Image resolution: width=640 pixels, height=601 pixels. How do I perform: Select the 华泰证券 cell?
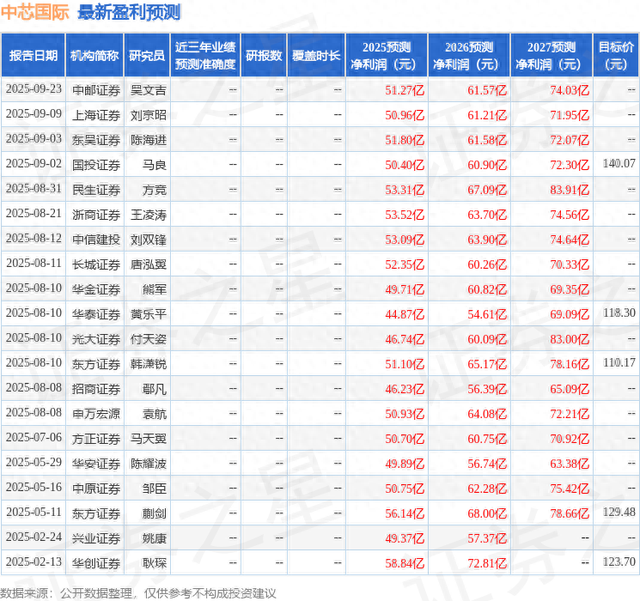coord(96,314)
